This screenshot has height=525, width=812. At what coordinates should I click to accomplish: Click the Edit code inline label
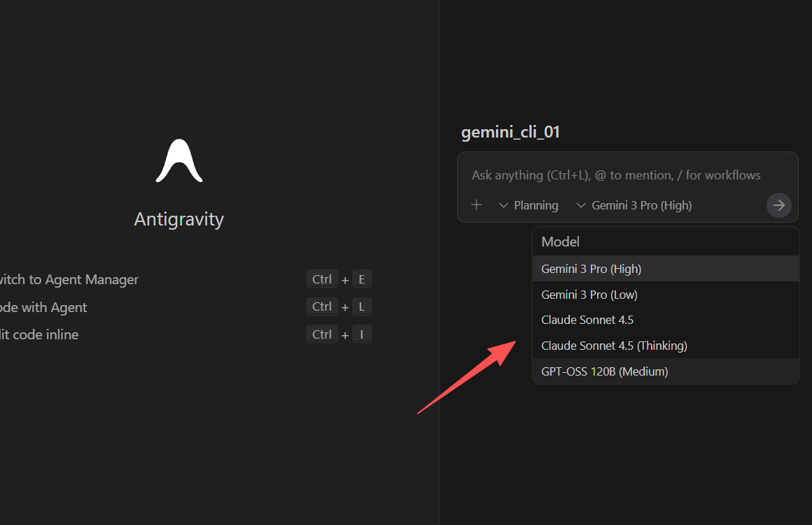tap(38, 334)
